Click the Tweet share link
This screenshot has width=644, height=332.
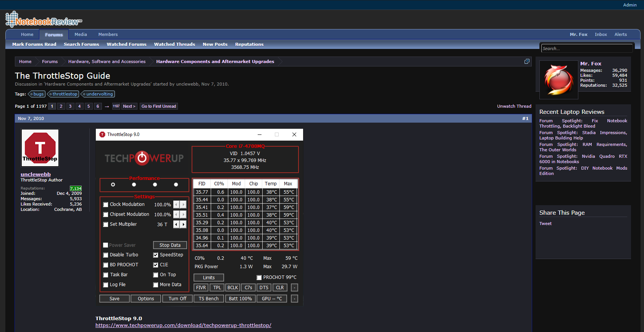tap(545, 223)
